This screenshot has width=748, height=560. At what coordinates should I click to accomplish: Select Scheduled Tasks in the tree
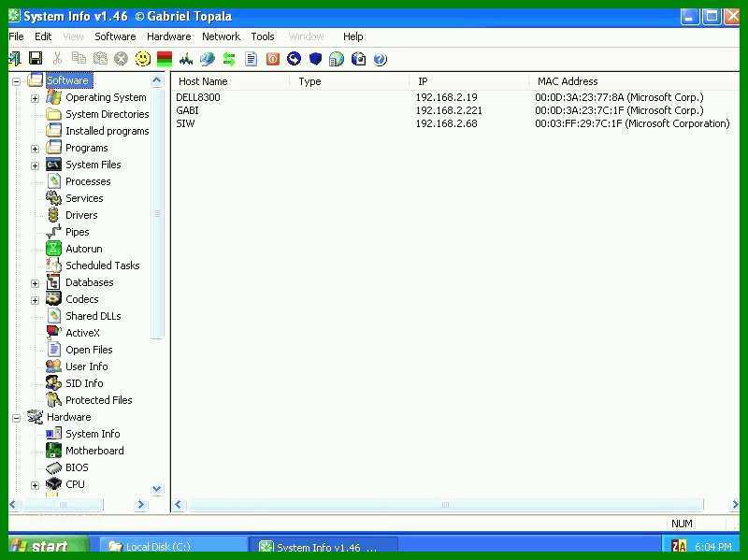click(103, 266)
